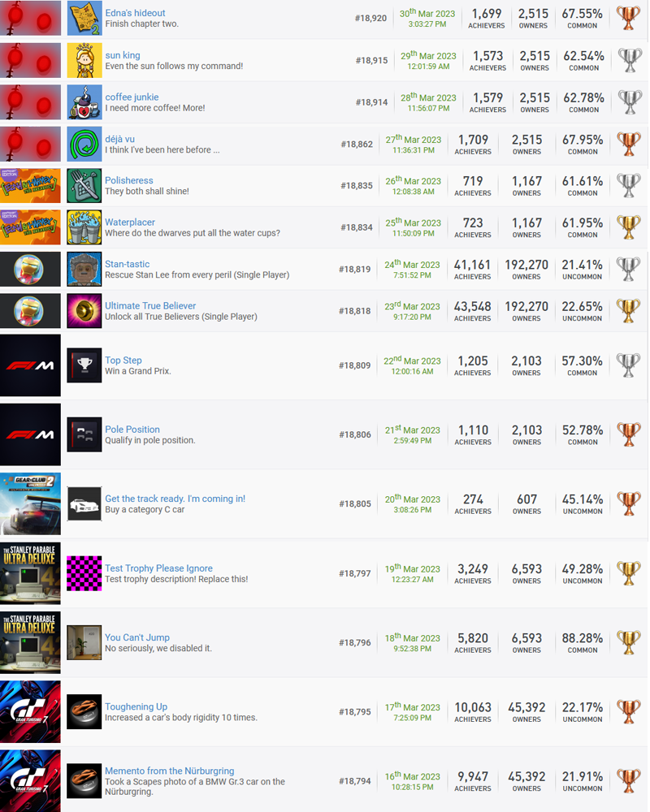Screen dimensions: 650x812
Task: Open the Ultimate True Believer icon
Action: [x=84, y=311]
